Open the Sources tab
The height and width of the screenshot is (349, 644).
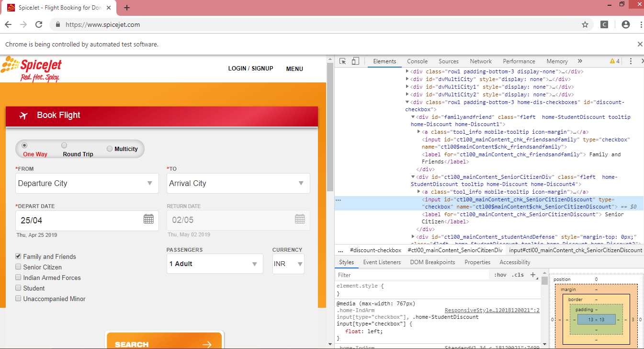tap(449, 61)
